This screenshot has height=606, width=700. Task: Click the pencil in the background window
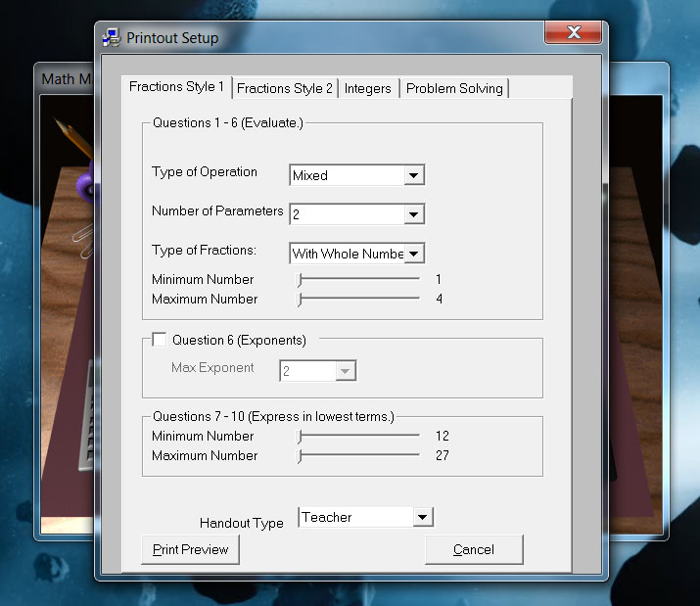pyautogui.click(x=73, y=138)
